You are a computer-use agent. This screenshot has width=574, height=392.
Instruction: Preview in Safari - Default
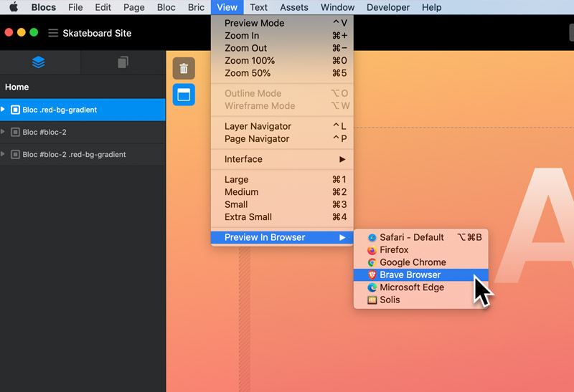point(421,237)
